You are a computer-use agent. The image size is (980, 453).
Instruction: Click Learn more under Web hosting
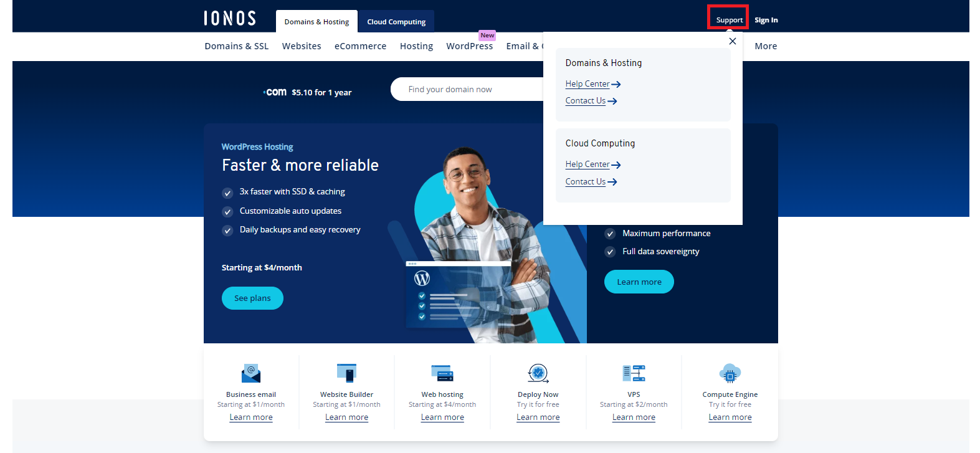tap(442, 417)
